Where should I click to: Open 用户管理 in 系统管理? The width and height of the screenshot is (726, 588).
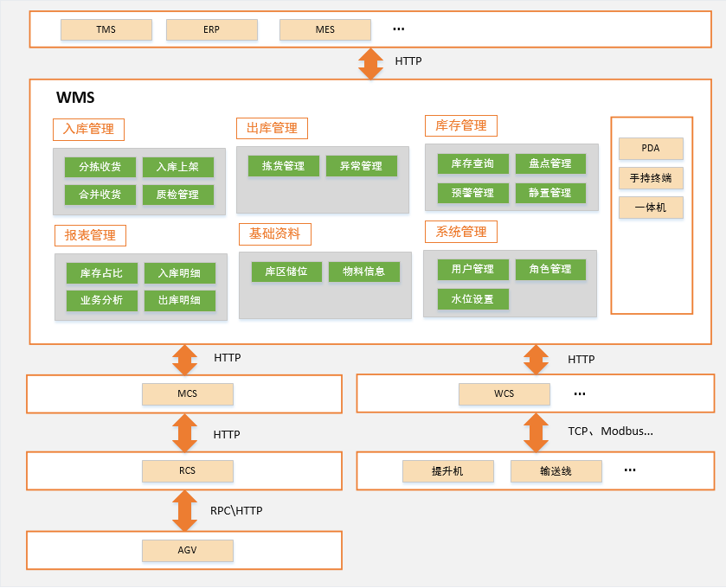tap(472, 269)
